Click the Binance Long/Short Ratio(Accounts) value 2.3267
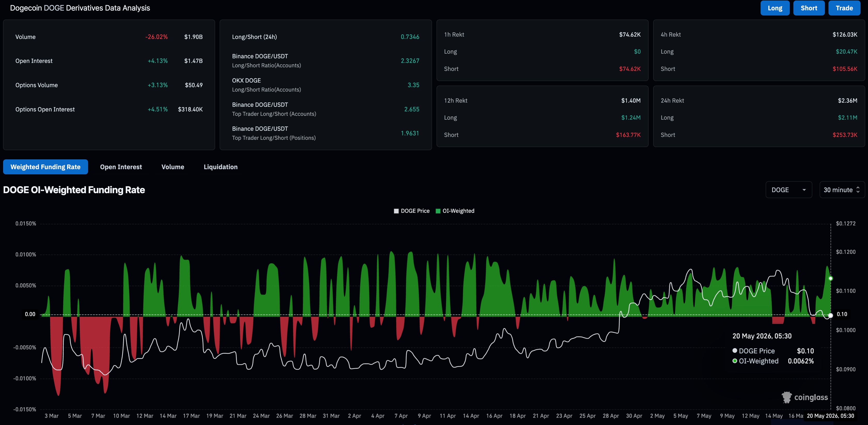 tap(410, 61)
